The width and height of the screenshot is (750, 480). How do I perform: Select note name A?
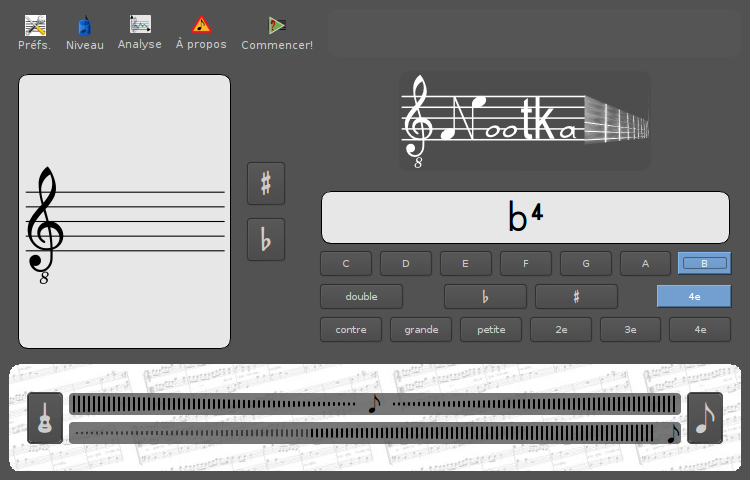[x=645, y=263]
